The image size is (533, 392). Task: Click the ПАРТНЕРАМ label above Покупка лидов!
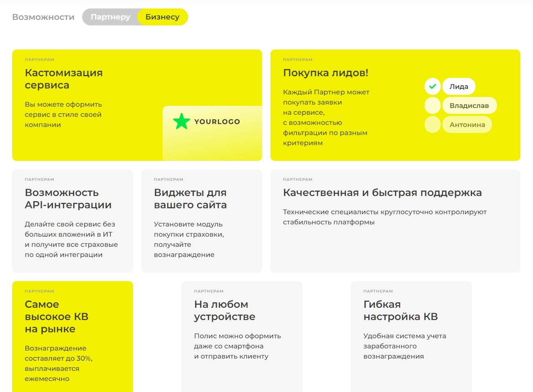pyautogui.click(x=297, y=60)
